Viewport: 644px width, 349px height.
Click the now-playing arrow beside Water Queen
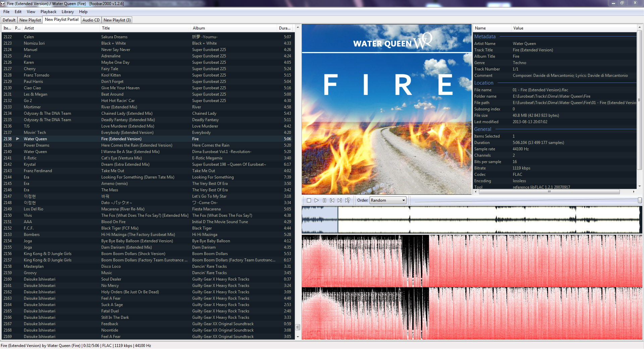click(x=18, y=139)
